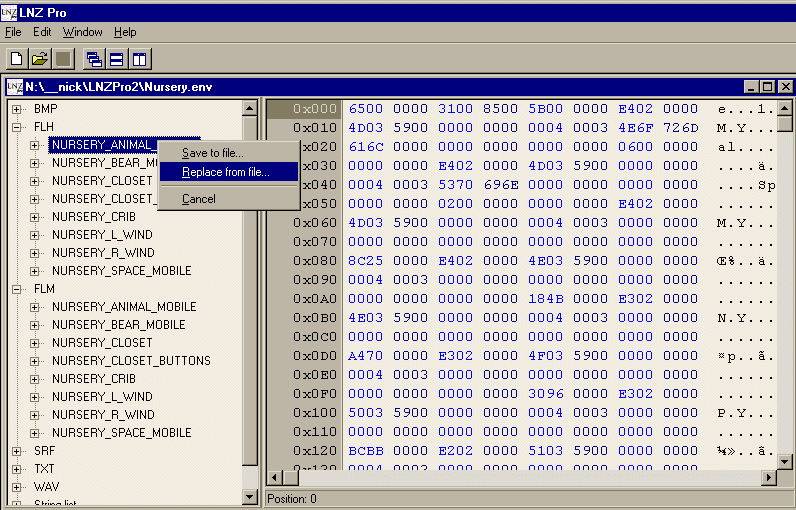Expand the SRF tree node
This screenshot has width=796, height=510.
click(17, 451)
